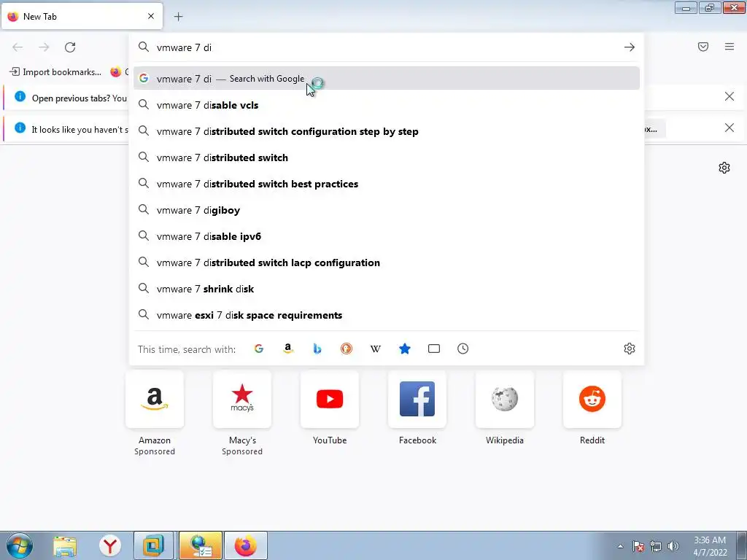Click Import bookmarks... in bookmarks toolbar
The width and height of the screenshot is (747, 560).
point(55,72)
